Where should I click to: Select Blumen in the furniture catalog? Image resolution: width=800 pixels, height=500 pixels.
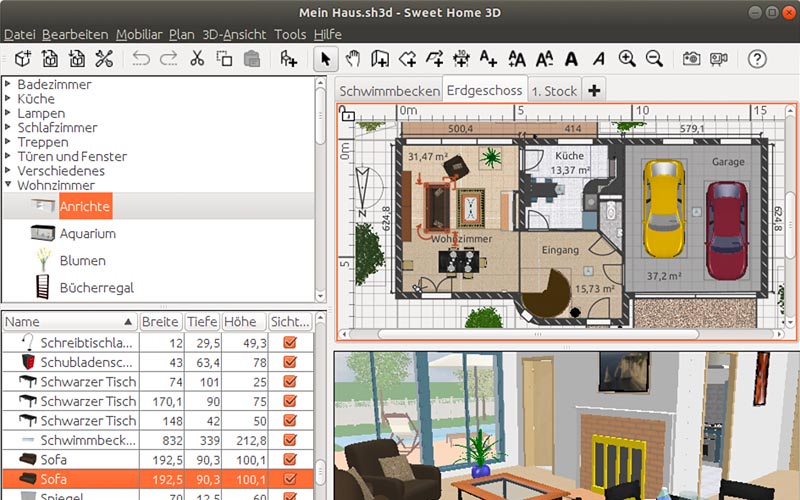tap(83, 261)
